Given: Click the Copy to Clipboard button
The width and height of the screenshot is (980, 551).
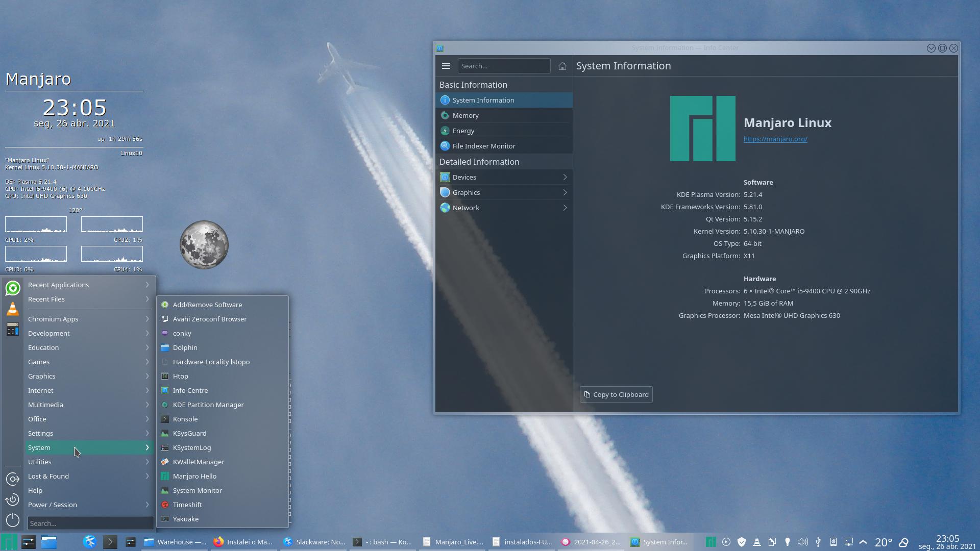Looking at the screenshot, I should point(616,394).
